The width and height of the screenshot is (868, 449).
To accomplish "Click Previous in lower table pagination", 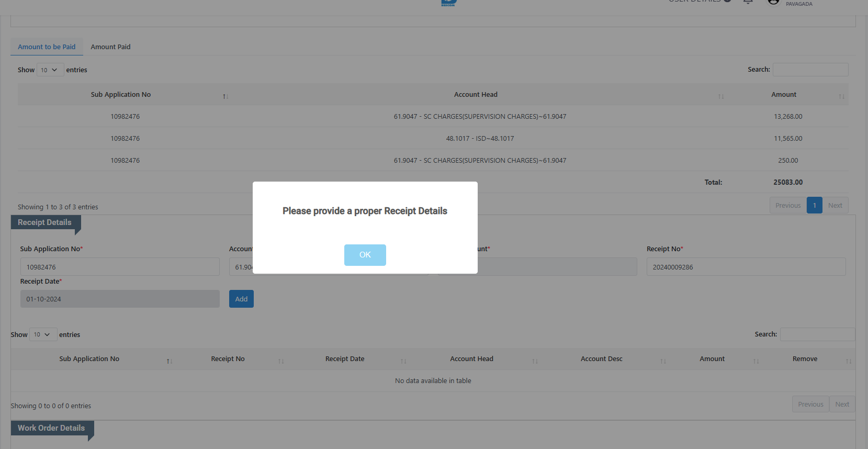I will click(810, 404).
